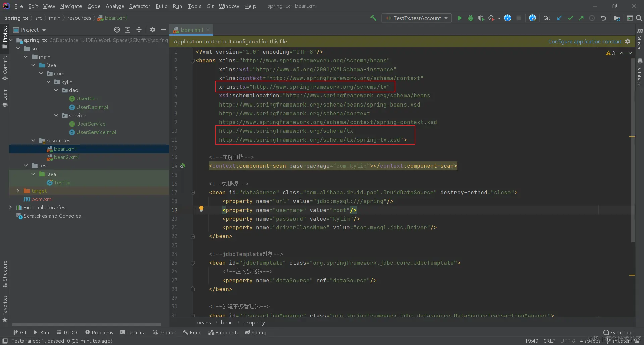Toggle the Maven tool window
Screen dimensions: 644x345
639,40
